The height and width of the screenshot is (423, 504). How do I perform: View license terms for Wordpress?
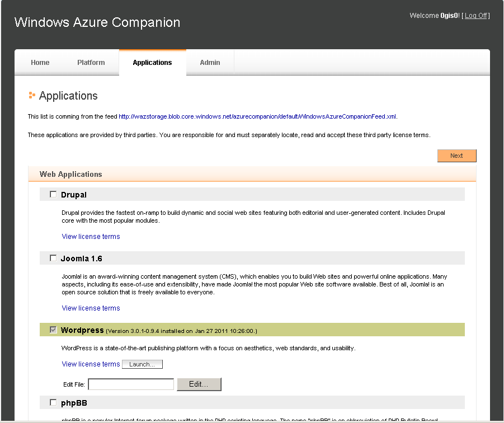coord(91,364)
